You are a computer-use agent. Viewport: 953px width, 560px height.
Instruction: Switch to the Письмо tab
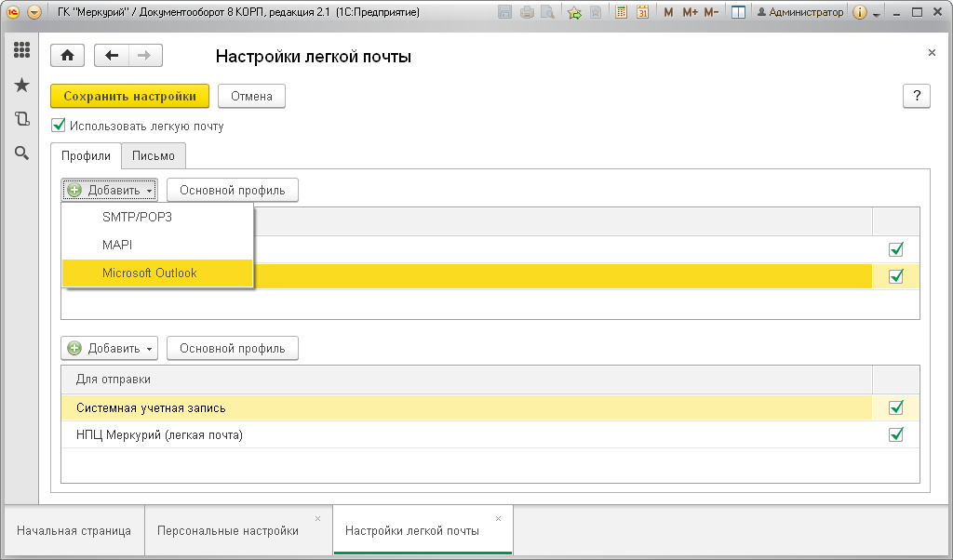coord(154,155)
